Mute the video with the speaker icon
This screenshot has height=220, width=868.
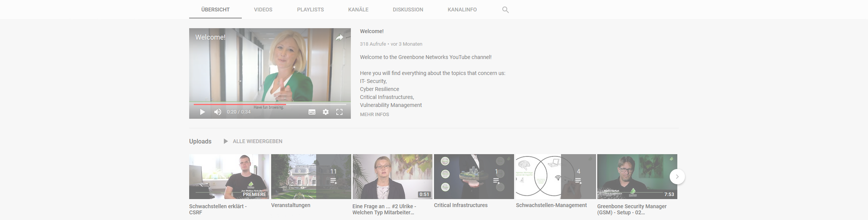217,112
